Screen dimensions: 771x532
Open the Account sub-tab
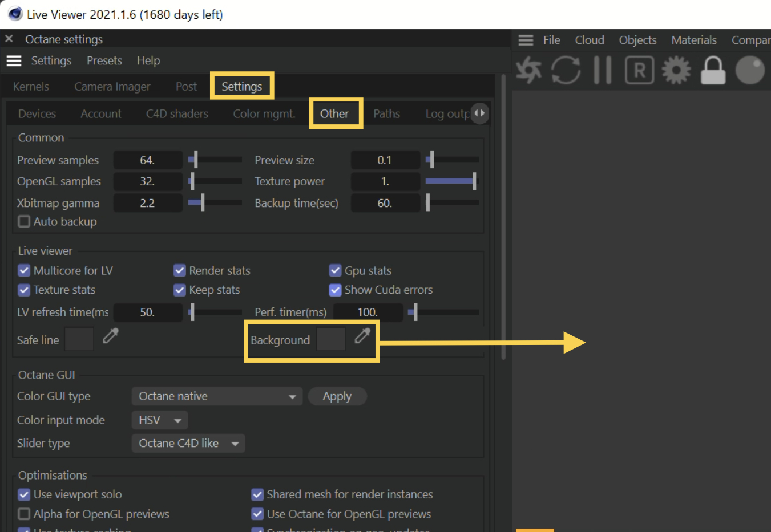pyautogui.click(x=101, y=114)
